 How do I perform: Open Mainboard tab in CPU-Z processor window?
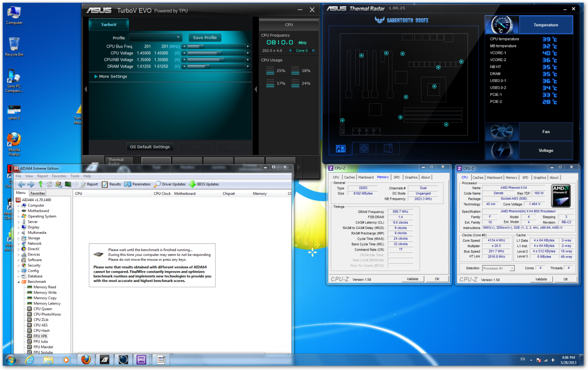pos(494,178)
